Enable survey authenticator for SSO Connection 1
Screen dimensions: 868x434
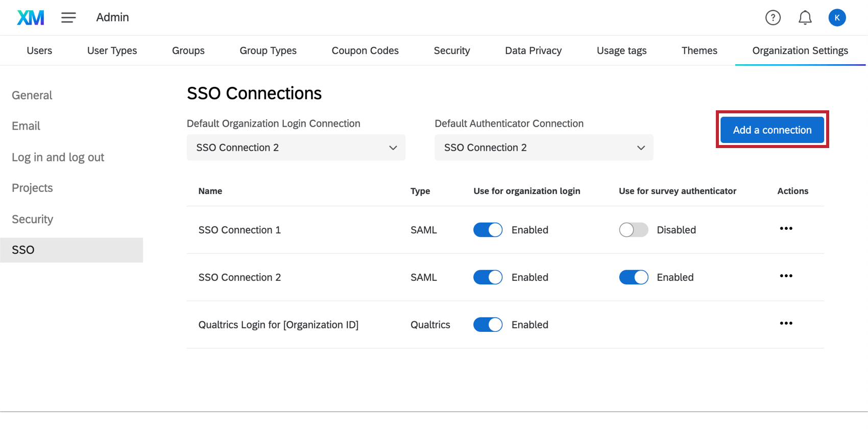click(633, 230)
